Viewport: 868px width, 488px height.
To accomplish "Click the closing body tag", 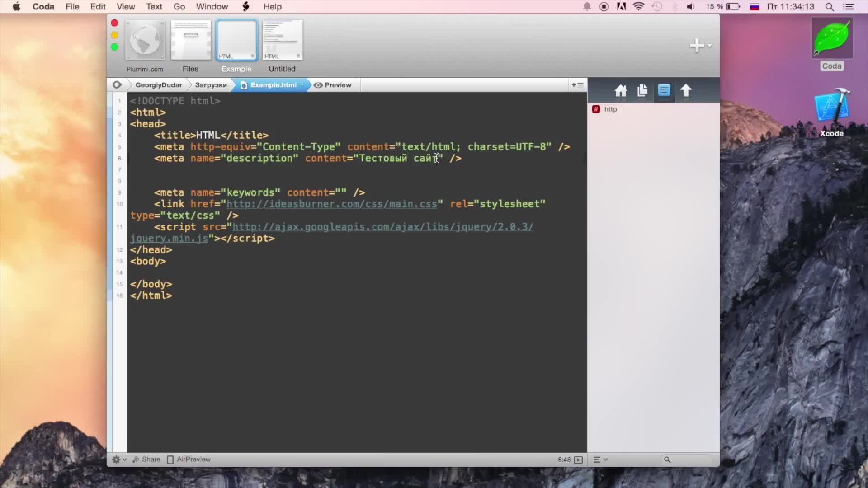I will (x=151, y=284).
